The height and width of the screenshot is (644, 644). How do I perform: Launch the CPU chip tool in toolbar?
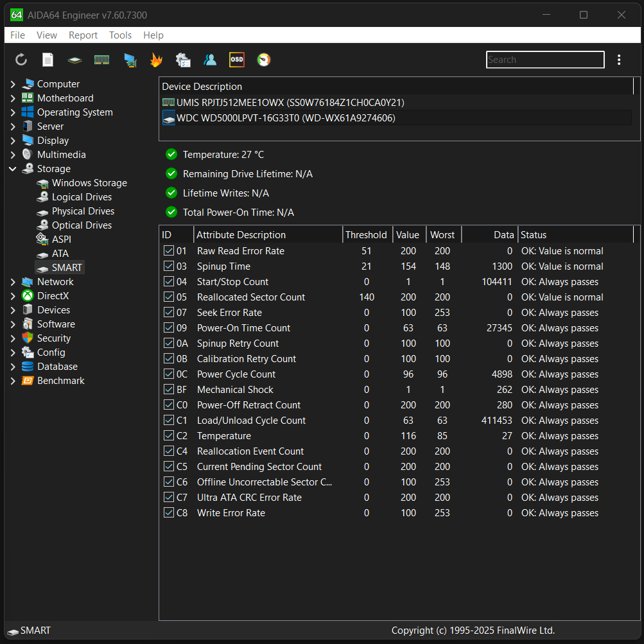tap(75, 60)
